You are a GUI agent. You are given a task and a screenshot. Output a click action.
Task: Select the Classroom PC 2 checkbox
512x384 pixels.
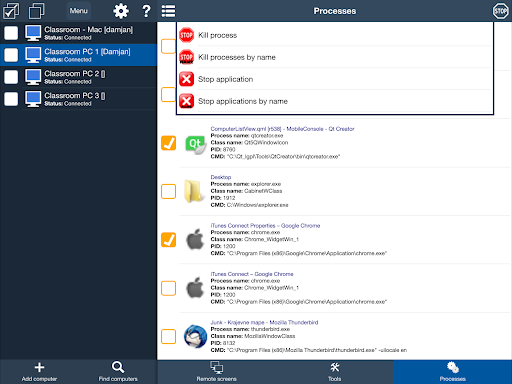click(x=11, y=77)
